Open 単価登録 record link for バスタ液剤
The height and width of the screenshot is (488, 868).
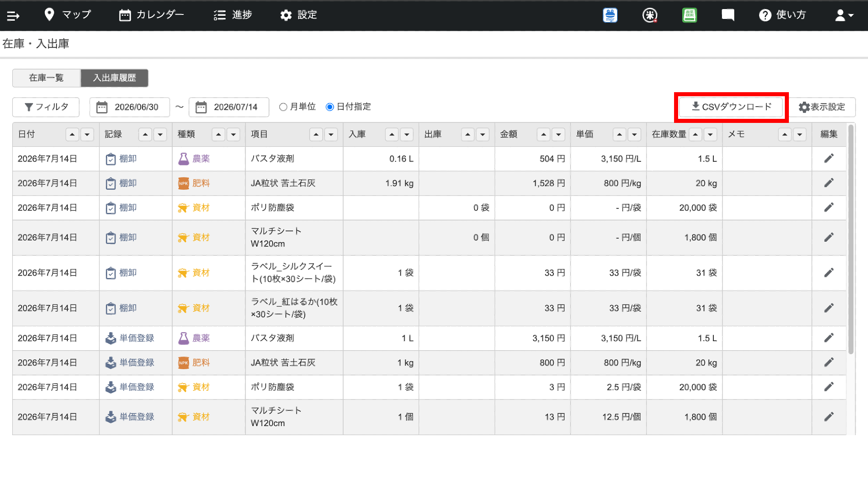tap(130, 338)
